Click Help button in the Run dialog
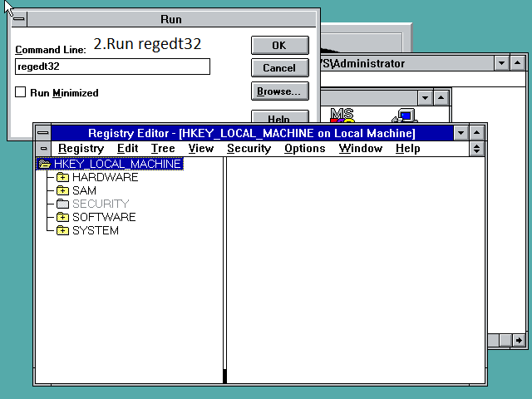The width and height of the screenshot is (532, 399). pos(280,116)
